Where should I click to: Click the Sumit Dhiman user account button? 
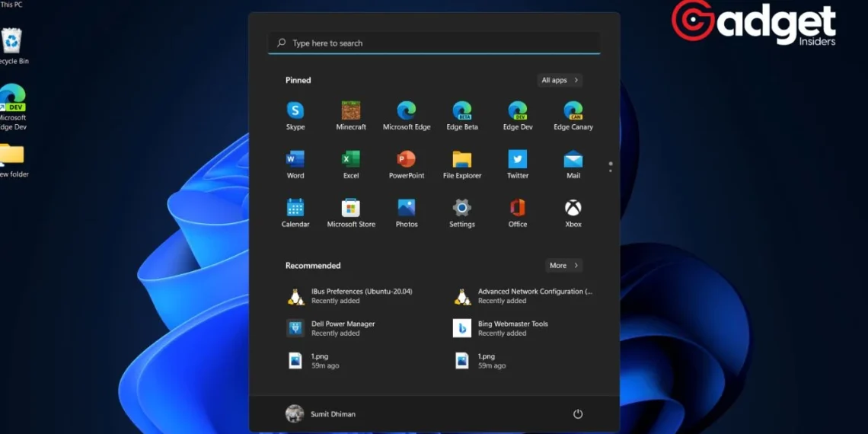point(321,413)
